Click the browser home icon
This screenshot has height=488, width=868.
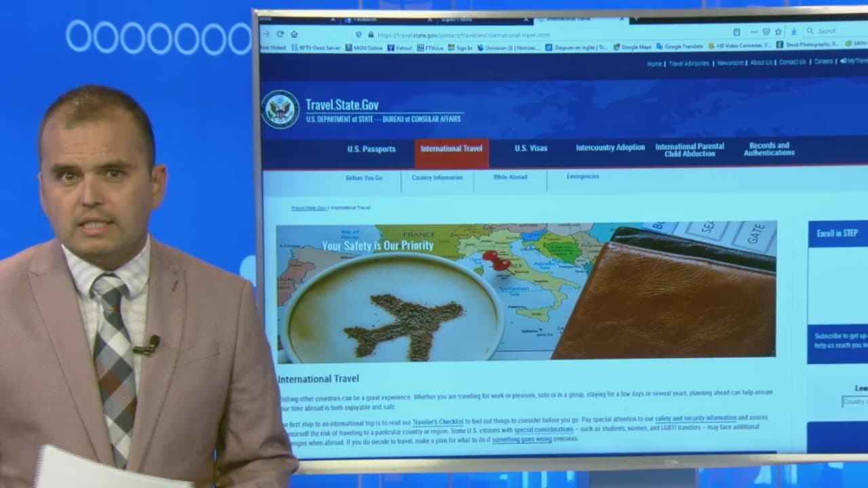coord(294,34)
